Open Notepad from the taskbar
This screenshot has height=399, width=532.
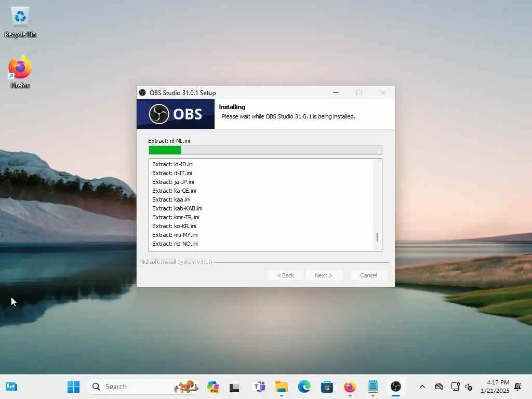(x=373, y=387)
